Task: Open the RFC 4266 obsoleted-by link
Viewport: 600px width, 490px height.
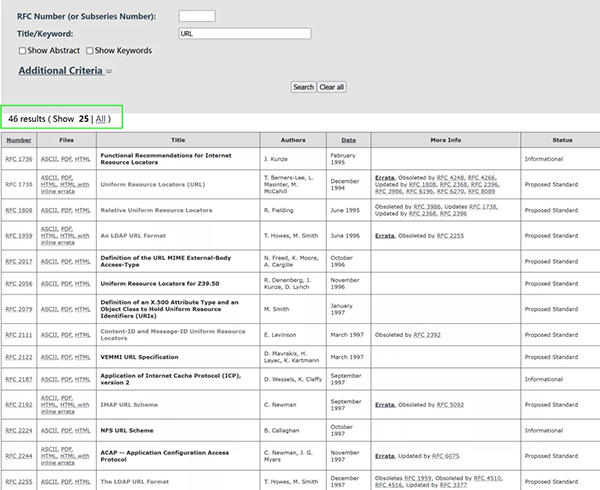Action: (481, 177)
